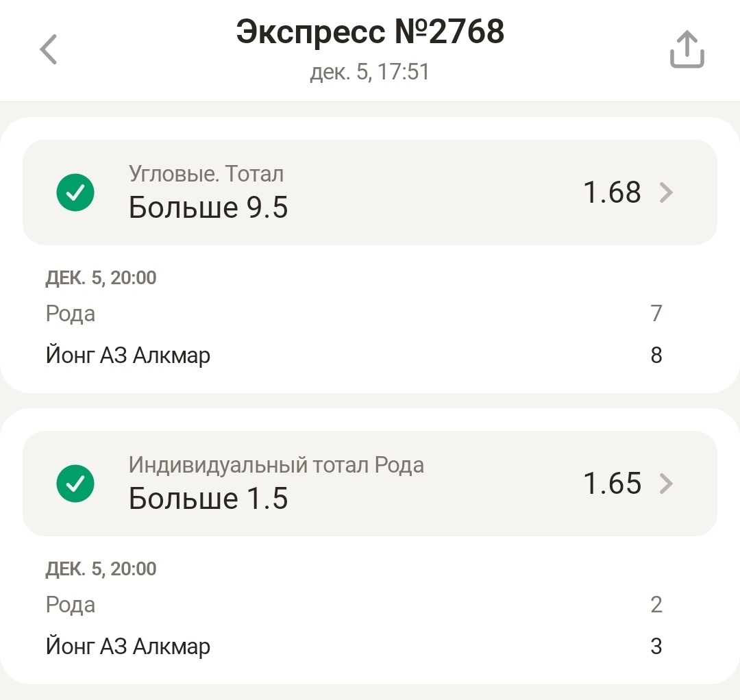Select the 1.68 odds value
This screenshot has height=700, width=740.
coord(612,193)
